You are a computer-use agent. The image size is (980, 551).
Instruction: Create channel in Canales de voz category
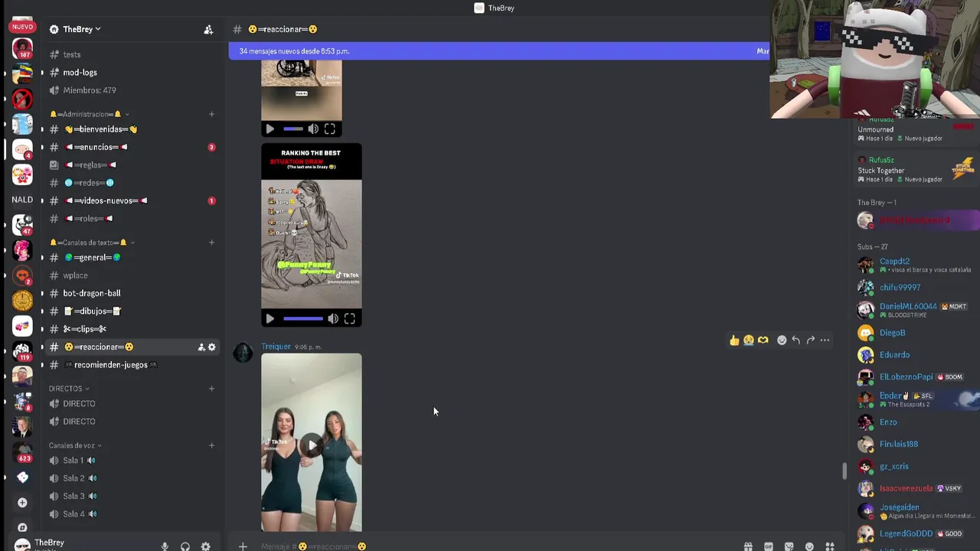coord(211,445)
